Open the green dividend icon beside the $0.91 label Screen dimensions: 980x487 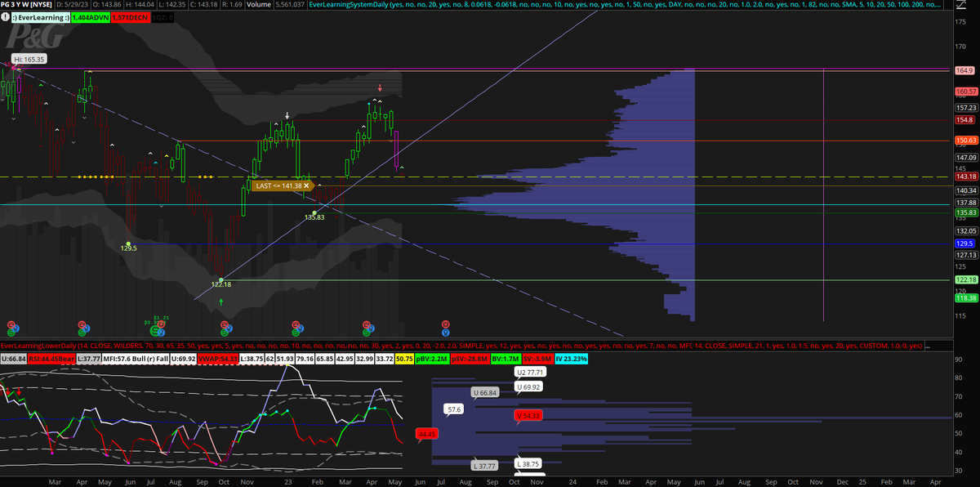[x=154, y=330]
